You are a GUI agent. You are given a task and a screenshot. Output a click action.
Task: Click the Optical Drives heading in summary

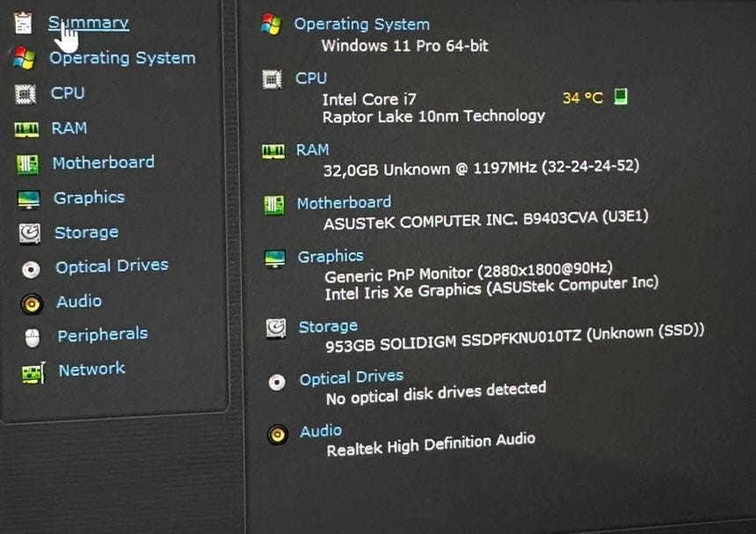[352, 377]
